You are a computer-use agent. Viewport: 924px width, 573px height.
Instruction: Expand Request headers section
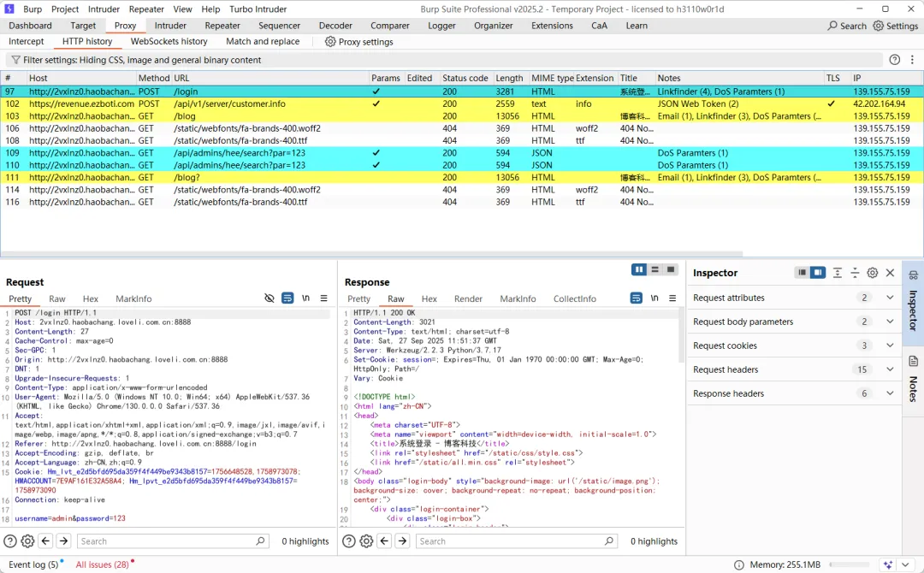click(x=890, y=369)
